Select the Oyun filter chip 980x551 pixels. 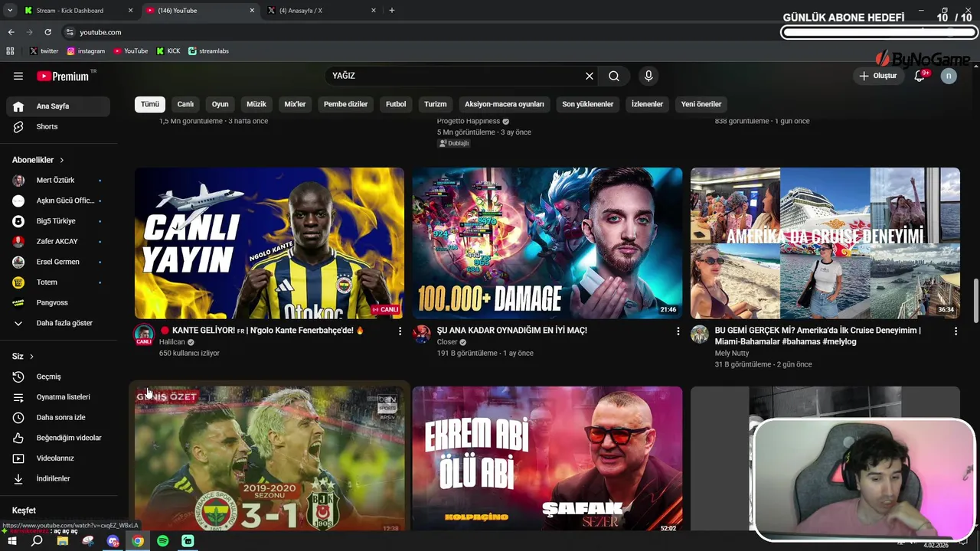(x=220, y=104)
